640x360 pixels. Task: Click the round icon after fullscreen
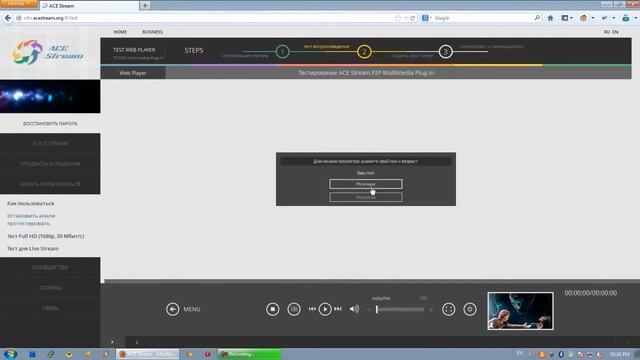pos(470,309)
